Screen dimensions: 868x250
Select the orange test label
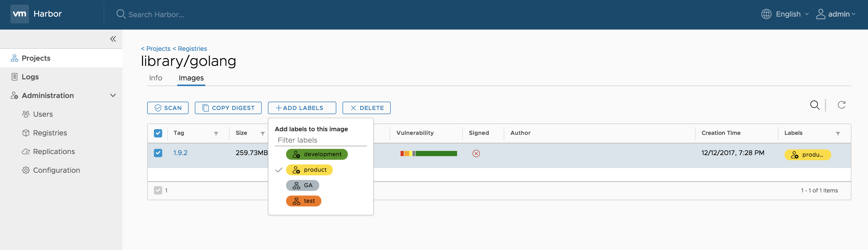point(304,201)
